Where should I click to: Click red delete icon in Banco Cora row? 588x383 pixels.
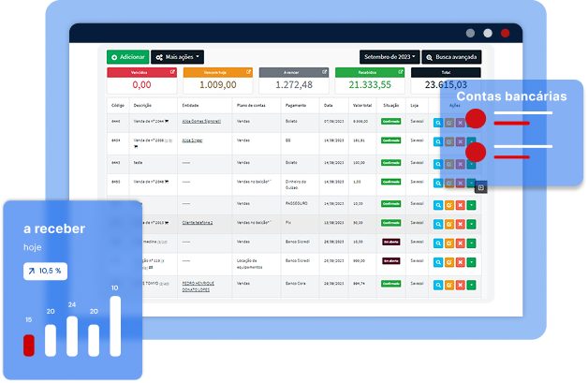tap(460, 285)
